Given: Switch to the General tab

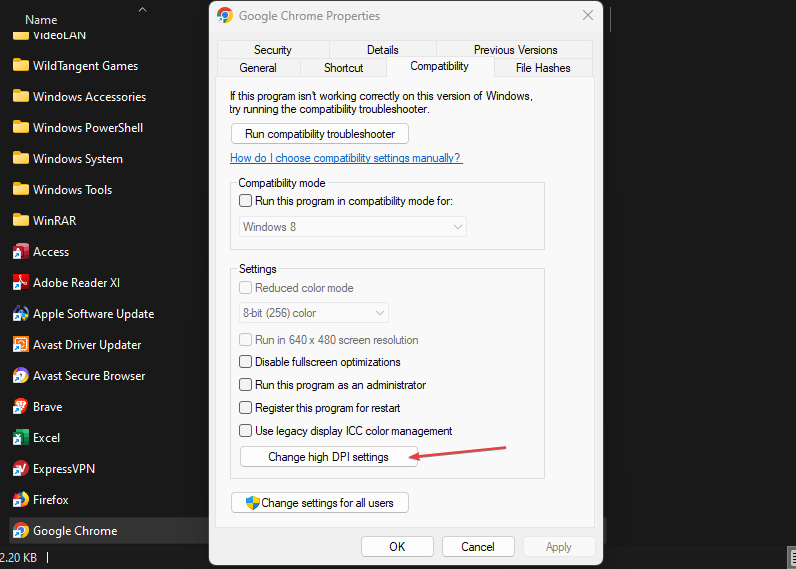Looking at the screenshot, I should pyautogui.click(x=258, y=68).
